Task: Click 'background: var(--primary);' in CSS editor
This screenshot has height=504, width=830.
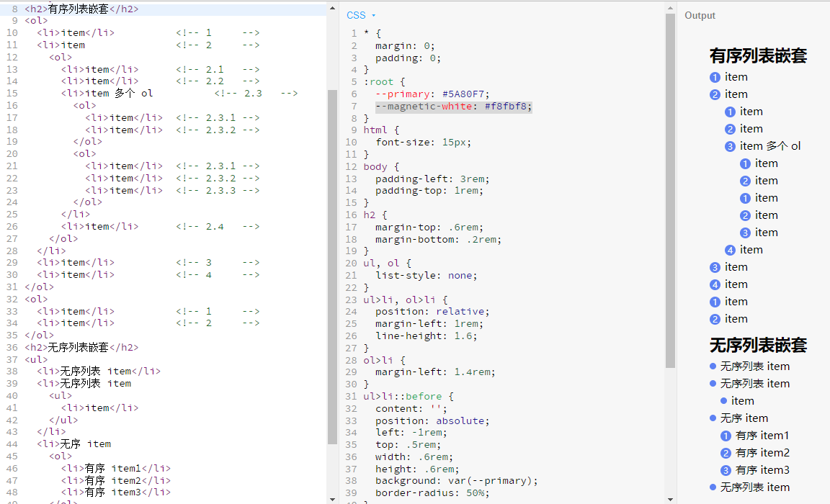Action: [x=456, y=480]
